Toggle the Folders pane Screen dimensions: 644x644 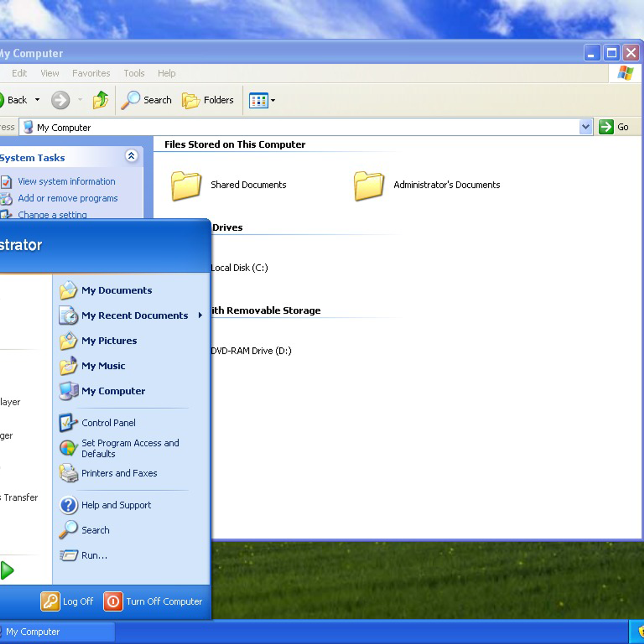[208, 100]
